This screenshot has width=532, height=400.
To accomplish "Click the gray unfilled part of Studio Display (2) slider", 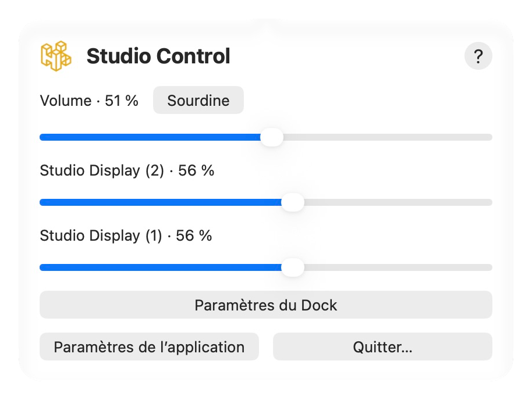I will (398, 202).
